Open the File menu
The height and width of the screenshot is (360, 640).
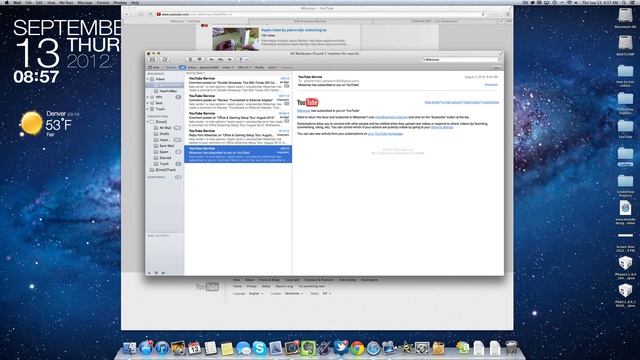click(x=29, y=2)
